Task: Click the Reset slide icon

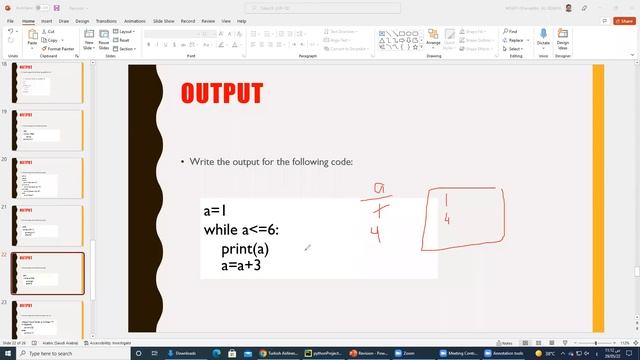Action: point(116,40)
